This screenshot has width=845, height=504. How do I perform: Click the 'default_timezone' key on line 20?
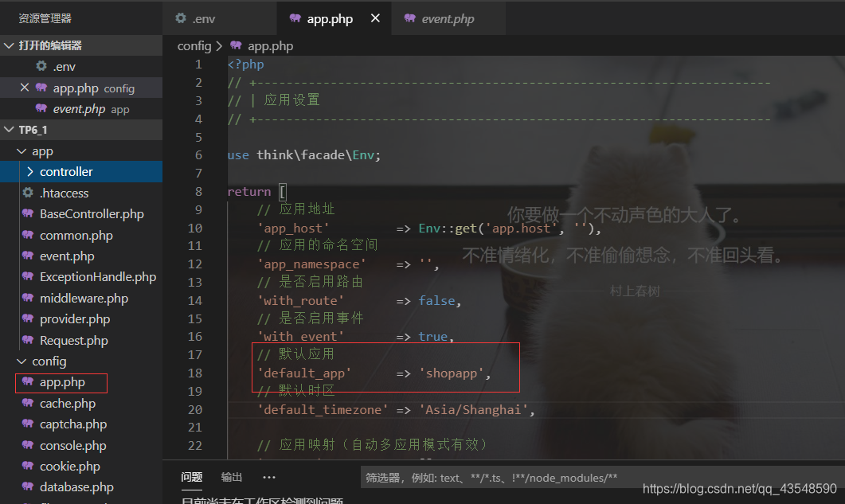click(x=323, y=410)
